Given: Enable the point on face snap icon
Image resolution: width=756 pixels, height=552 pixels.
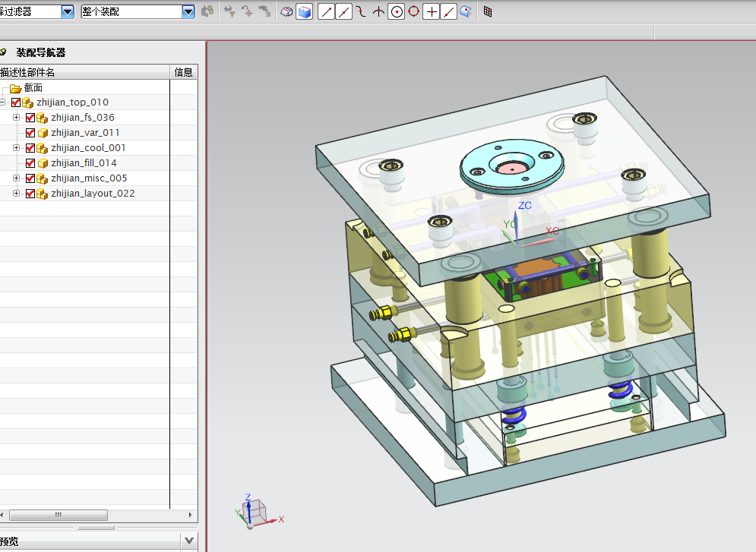Looking at the screenshot, I should 466,11.
